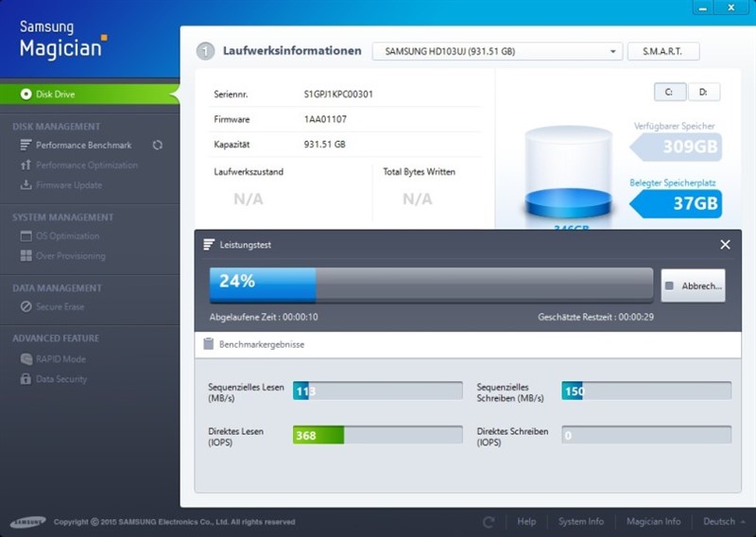Viewport: 756px width, 537px height.
Task: Click the Leistungstest header icon
Action: point(208,245)
